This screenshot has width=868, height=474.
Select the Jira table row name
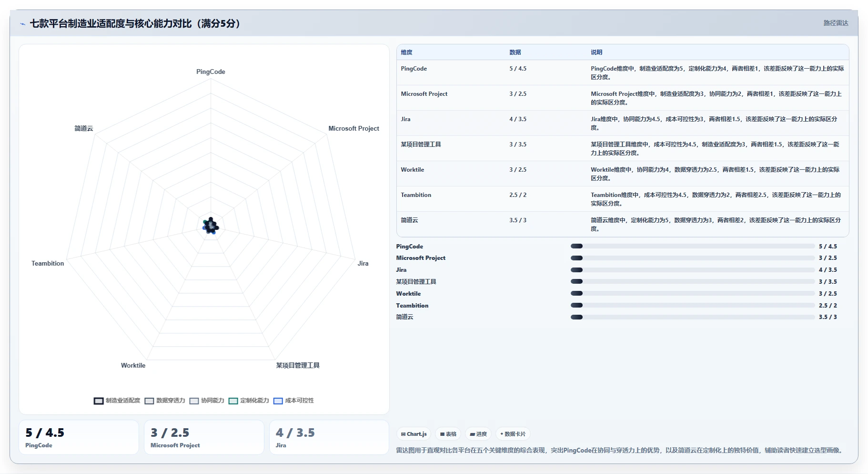405,119
